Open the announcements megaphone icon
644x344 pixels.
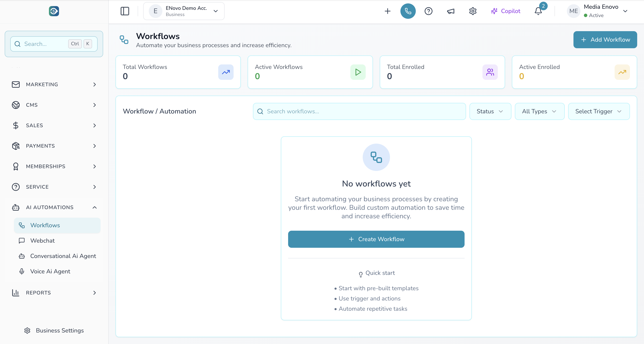(x=451, y=11)
